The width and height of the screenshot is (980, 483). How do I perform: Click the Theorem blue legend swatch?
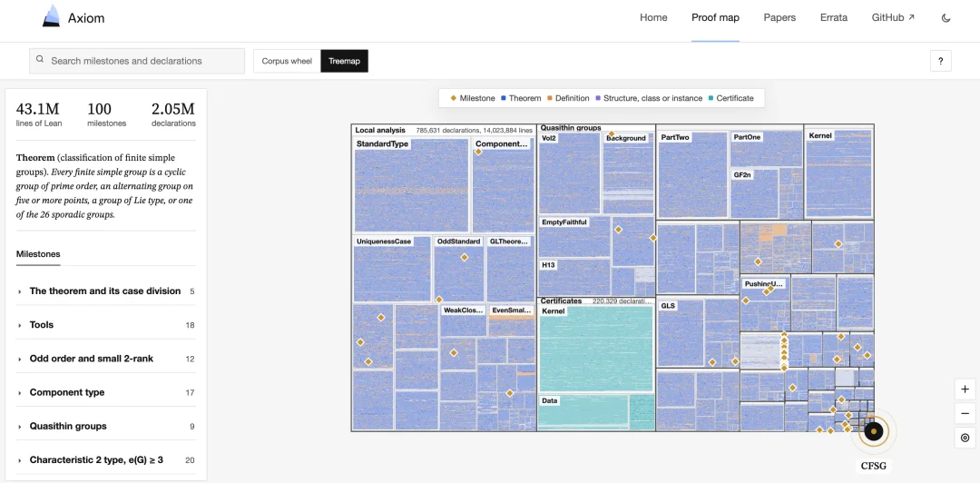(x=503, y=98)
